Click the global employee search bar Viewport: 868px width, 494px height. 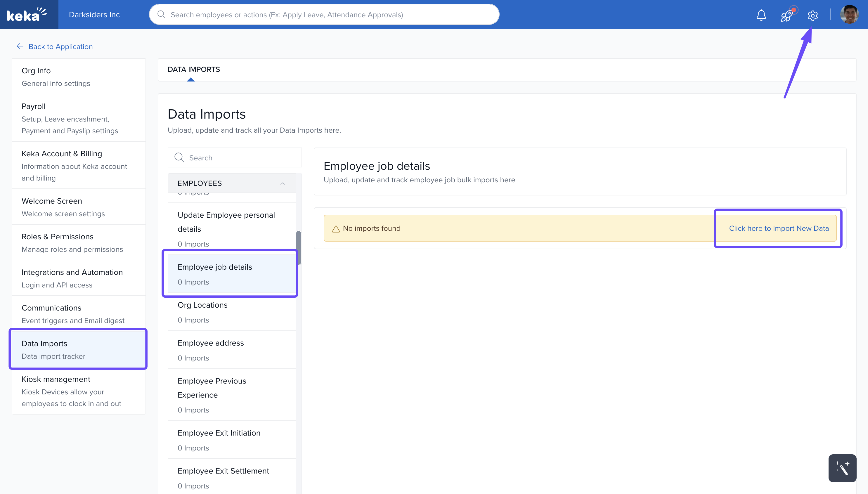[x=324, y=15]
